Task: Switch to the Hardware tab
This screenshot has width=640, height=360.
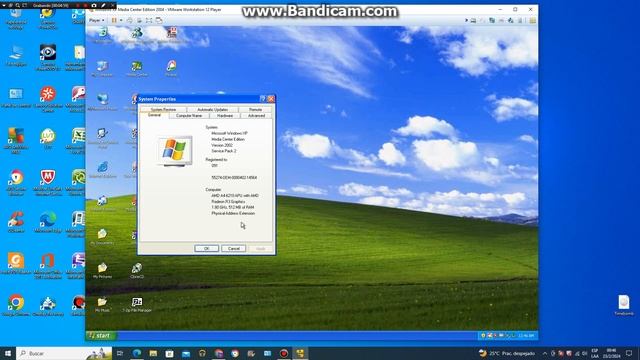Action: [225, 116]
